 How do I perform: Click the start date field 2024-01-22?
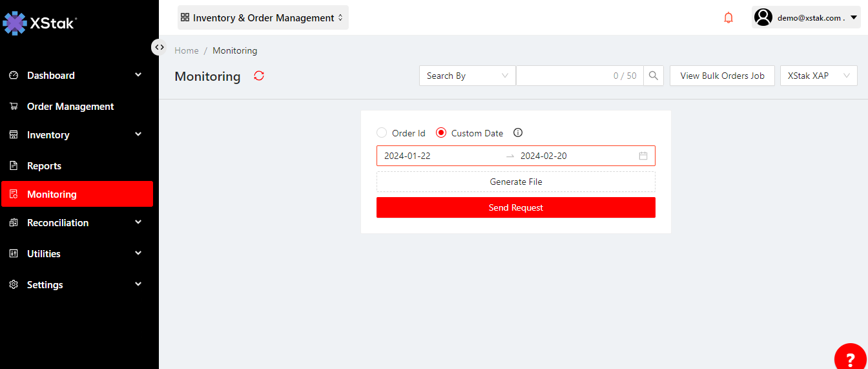[x=439, y=156]
